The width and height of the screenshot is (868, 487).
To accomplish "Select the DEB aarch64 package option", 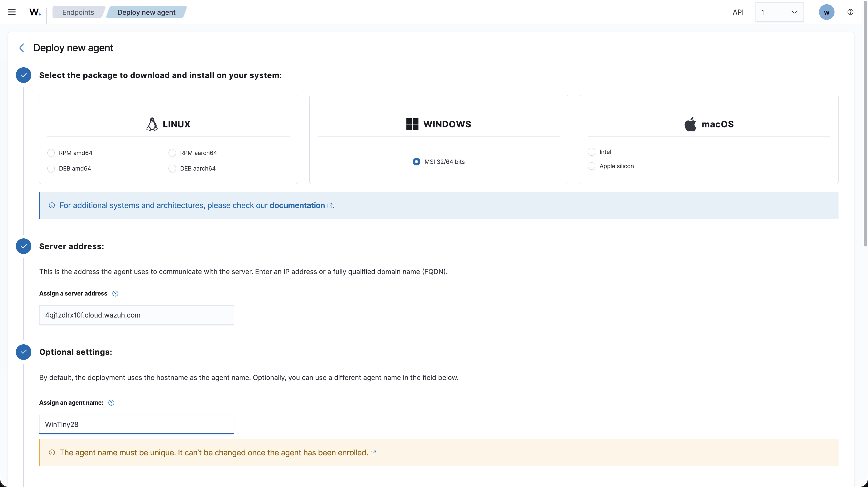I will (x=172, y=168).
